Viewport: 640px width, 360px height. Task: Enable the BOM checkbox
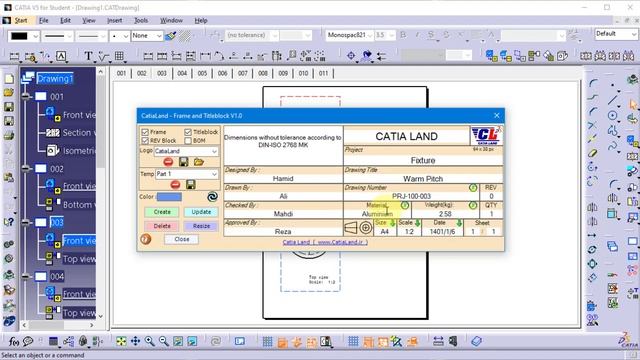point(188,140)
